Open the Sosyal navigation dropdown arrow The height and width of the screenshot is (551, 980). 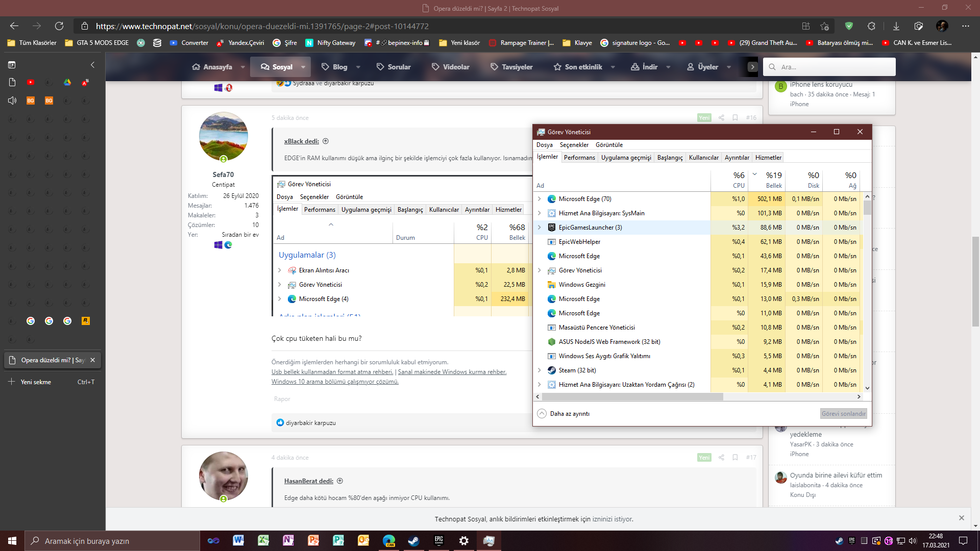pyautogui.click(x=303, y=67)
